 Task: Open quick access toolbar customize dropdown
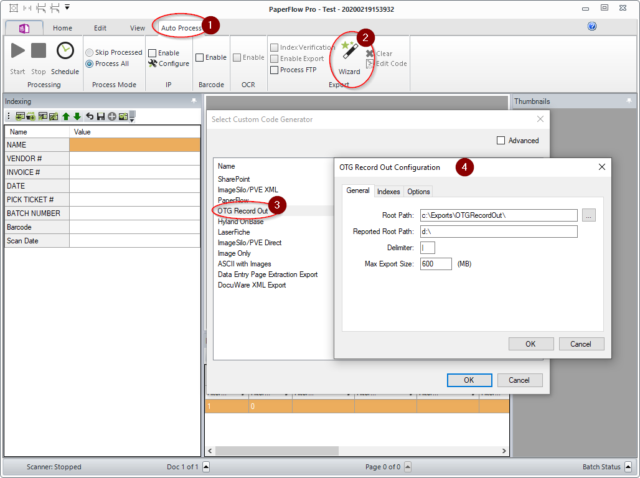(x=67, y=7)
